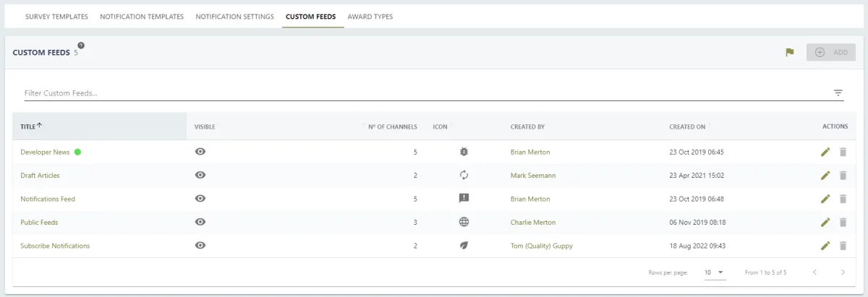The image size is (868, 297).
Task: Go to previous page arrow
Action: tap(815, 272)
